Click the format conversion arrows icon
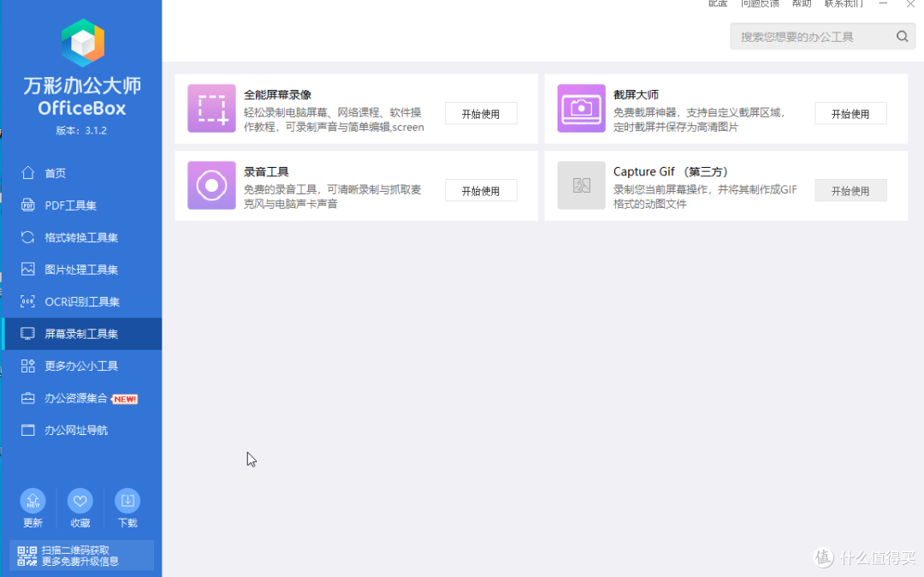Image resolution: width=924 pixels, height=577 pixels. click(27, 237)
